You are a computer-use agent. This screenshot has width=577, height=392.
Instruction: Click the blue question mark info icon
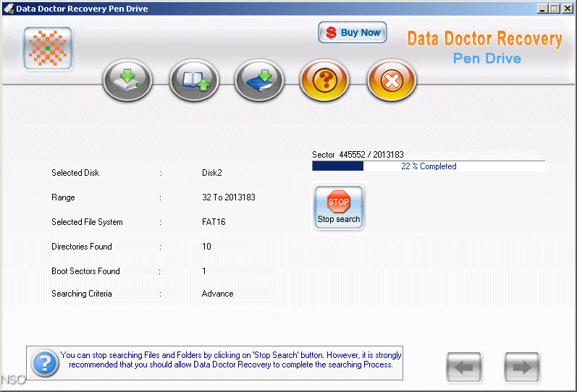pos(45,363)
